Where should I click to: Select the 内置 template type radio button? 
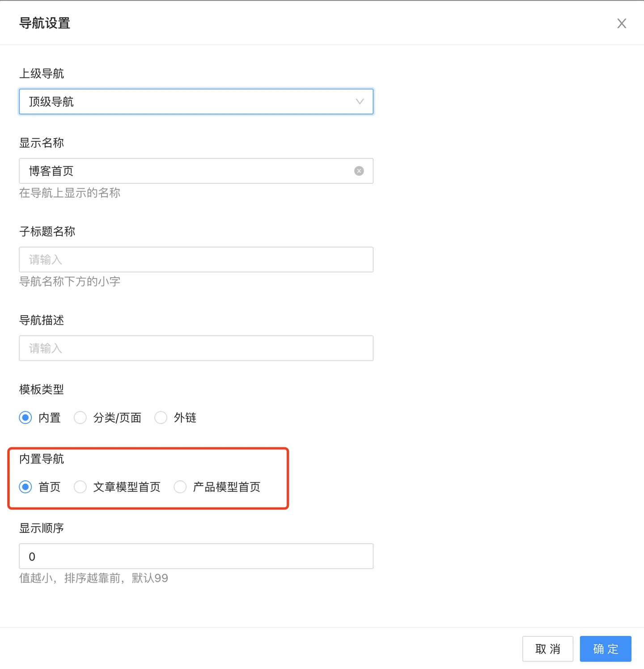[26, 418]
